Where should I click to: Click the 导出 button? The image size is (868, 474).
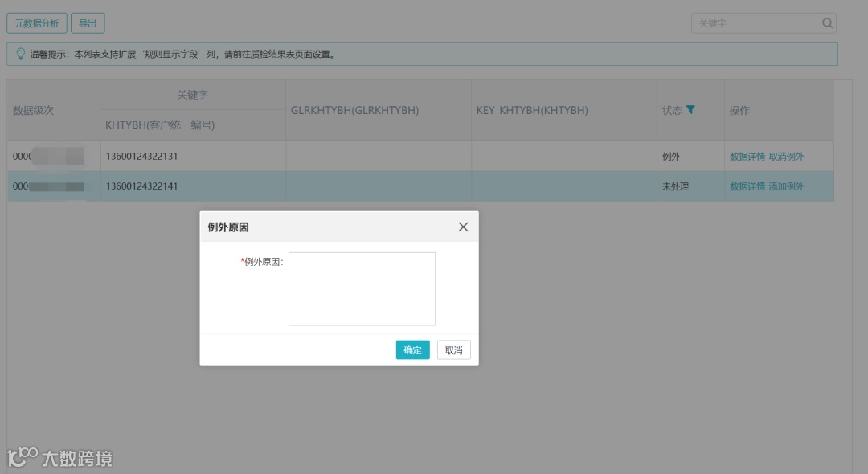(x=88, y=23)
